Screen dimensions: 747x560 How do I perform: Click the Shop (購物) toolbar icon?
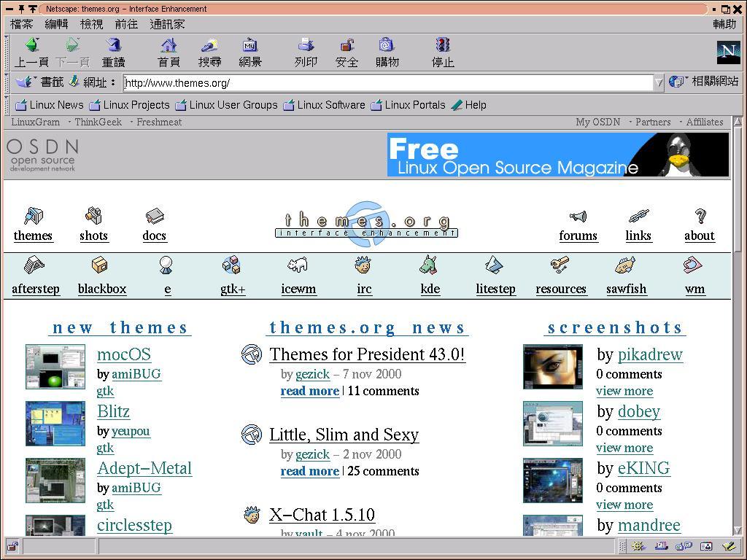[x=387, y=44]
